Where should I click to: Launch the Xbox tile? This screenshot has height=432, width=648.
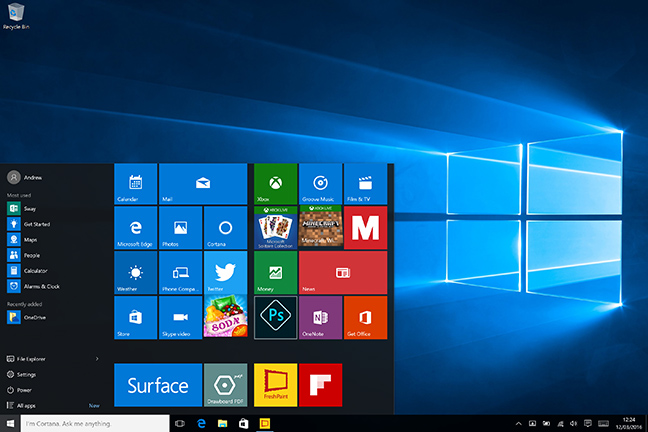point(276,184)
